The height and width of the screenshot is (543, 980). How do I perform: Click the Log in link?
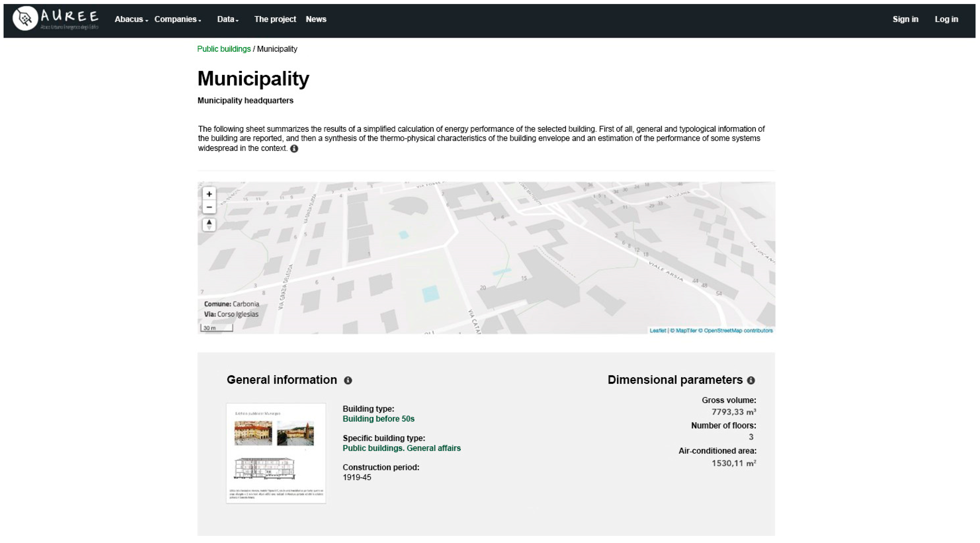pyautogui.click(x=946, y=19)
